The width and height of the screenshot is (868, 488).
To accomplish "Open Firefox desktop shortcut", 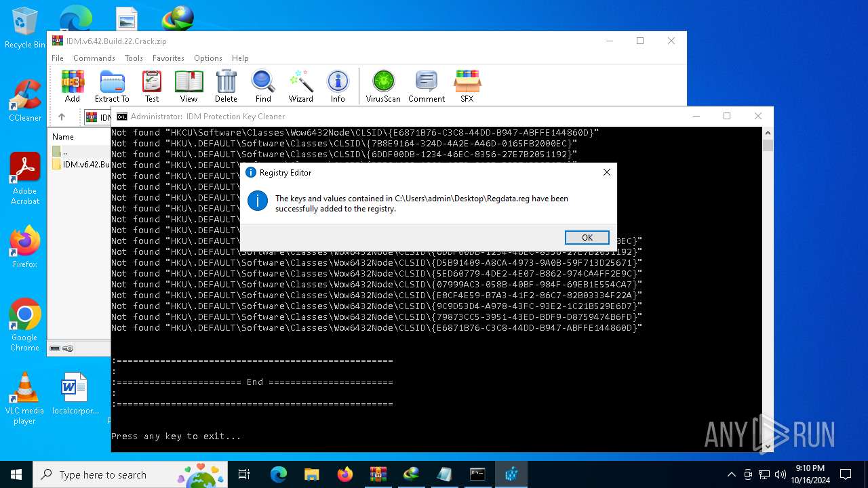I will pos(25,247).
